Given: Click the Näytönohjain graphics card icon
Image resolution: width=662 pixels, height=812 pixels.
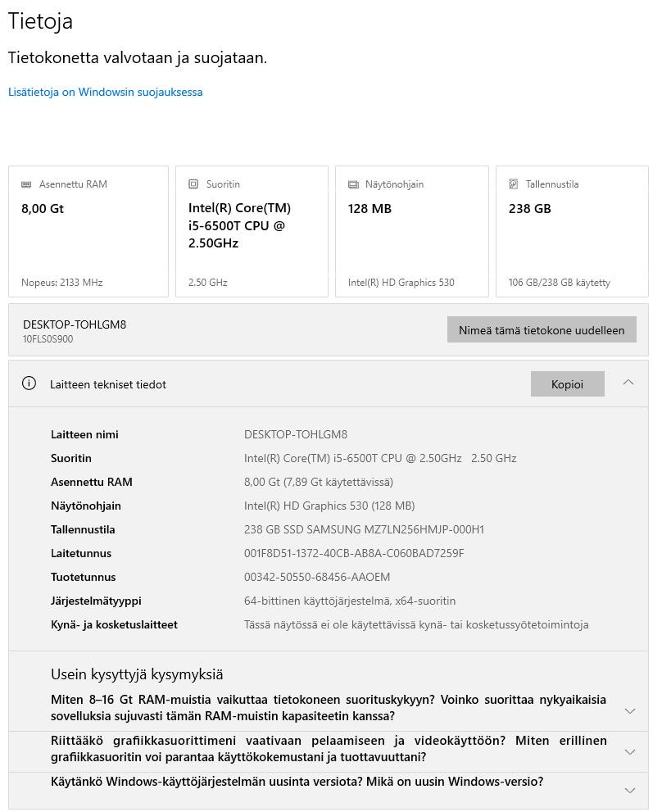Looking at the screenshot, I should click(353, 184).
